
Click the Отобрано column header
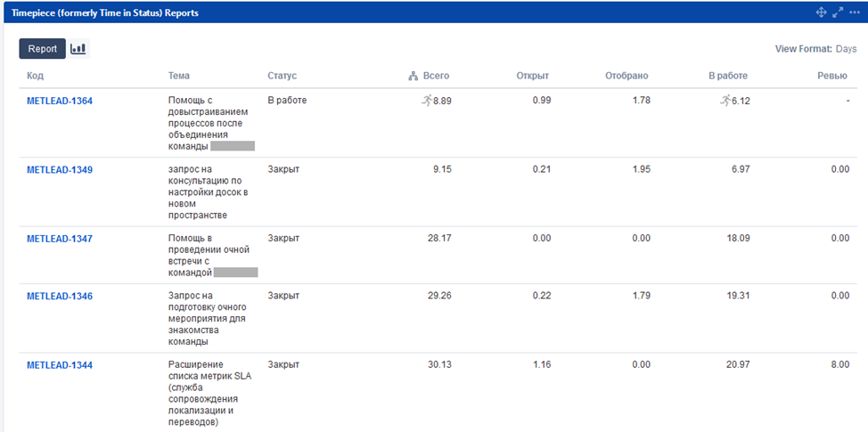coord(626,77)
